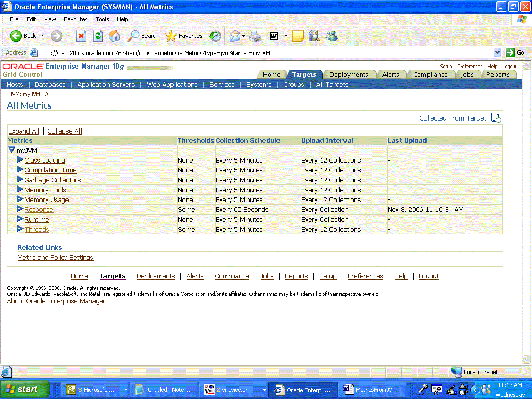Expand the Threads metric arrow
This screenshot has height=399, width=532.
[20, 229]
